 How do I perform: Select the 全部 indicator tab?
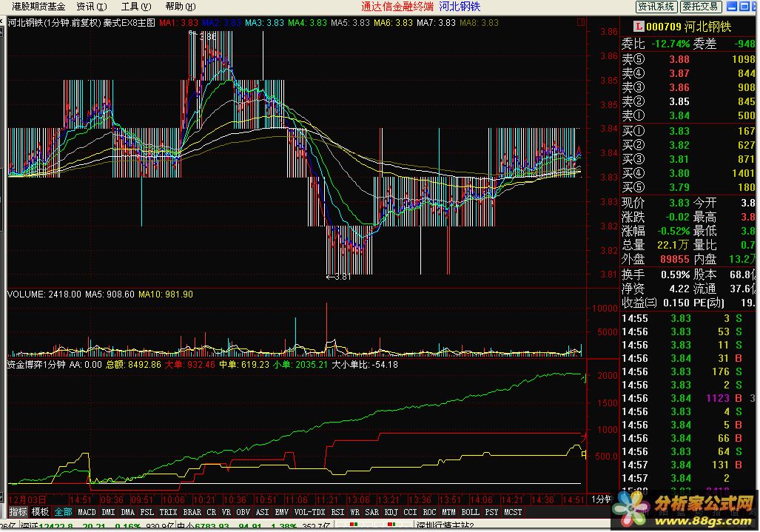click(63, 511)
